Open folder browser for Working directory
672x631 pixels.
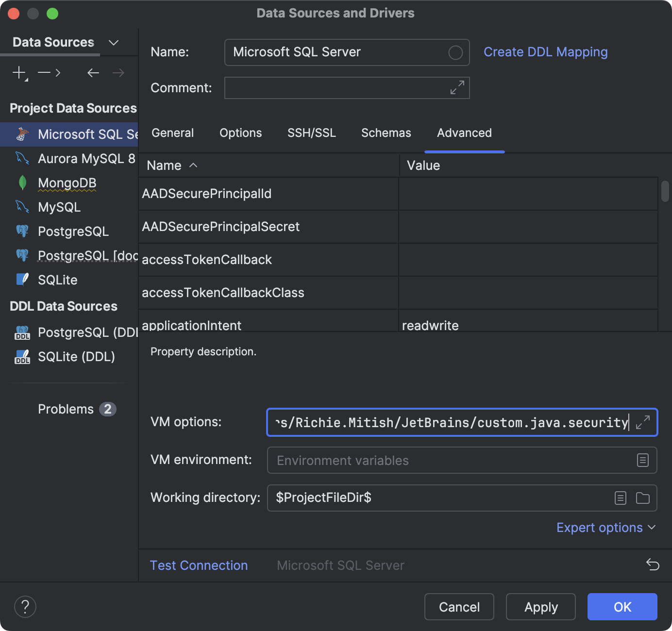coord(643,498)
